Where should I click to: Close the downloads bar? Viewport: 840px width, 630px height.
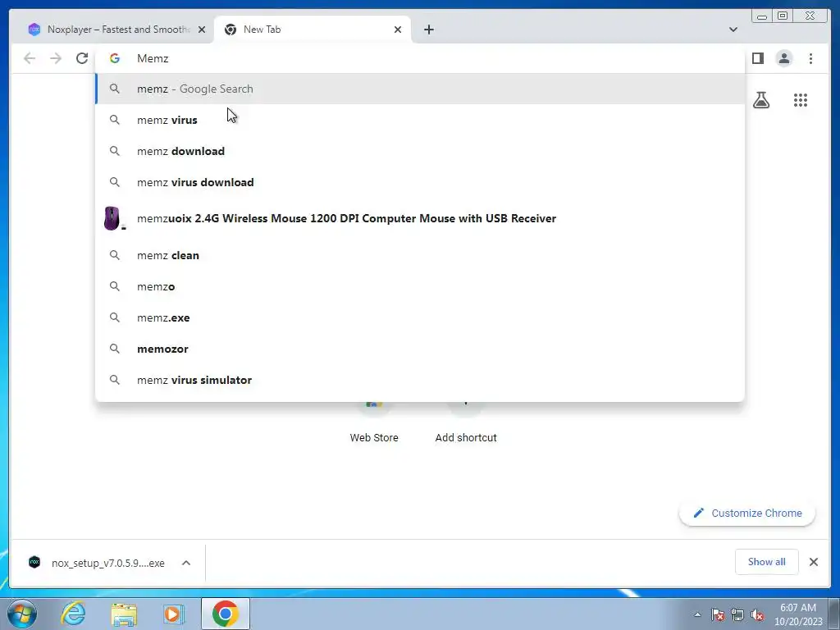pos(813,562)
